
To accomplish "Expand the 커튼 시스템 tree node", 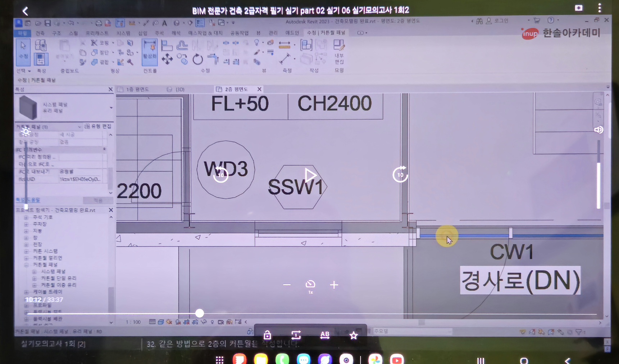I will click(x=27, y=251).
